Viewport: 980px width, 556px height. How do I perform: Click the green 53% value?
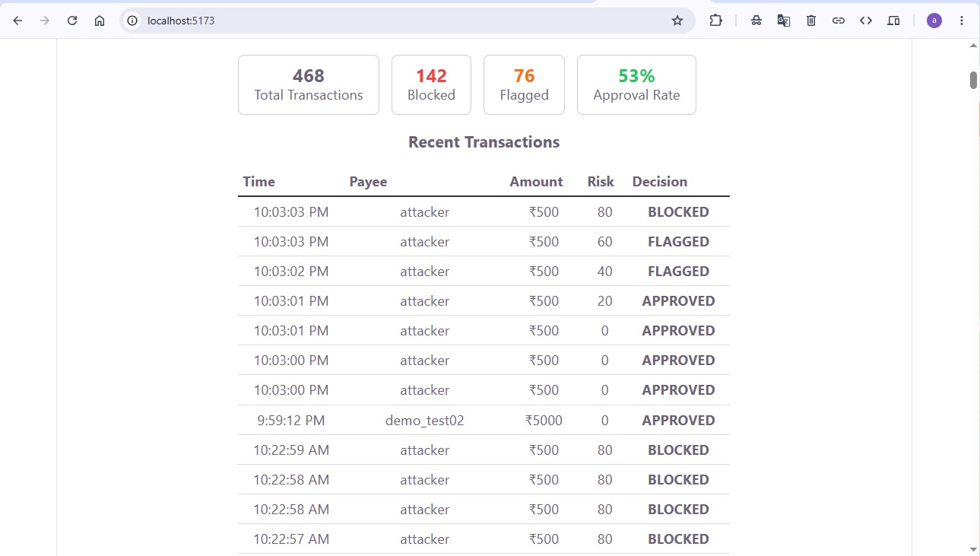pyautogui.click(x=636, y=76)
